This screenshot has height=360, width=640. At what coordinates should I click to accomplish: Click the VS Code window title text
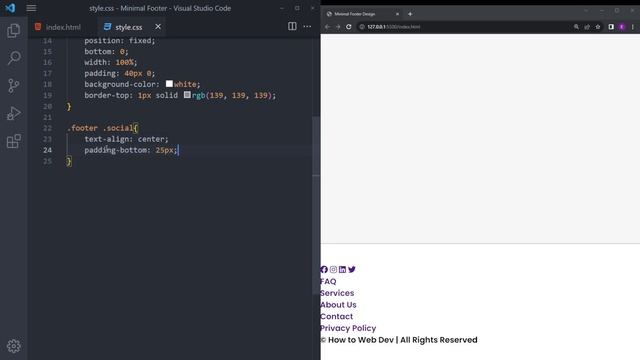coord(160,8)
